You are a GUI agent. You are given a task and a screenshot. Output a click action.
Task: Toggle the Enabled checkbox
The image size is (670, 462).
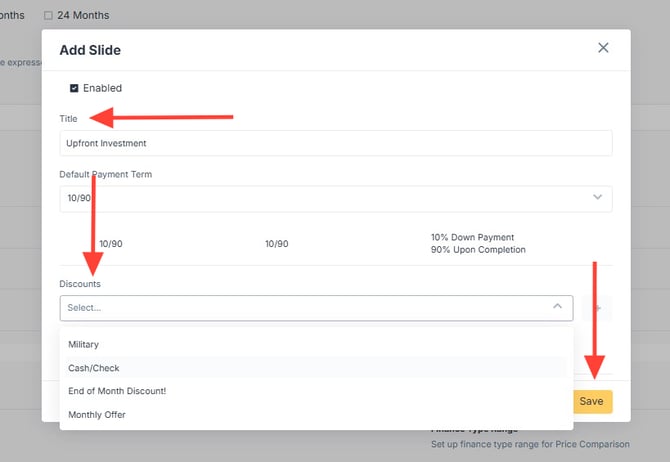[74, 88]
